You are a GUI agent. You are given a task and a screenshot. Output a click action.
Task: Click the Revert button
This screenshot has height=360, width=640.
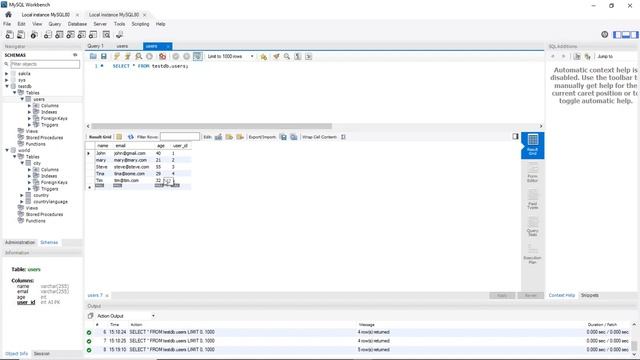(531, 296)
